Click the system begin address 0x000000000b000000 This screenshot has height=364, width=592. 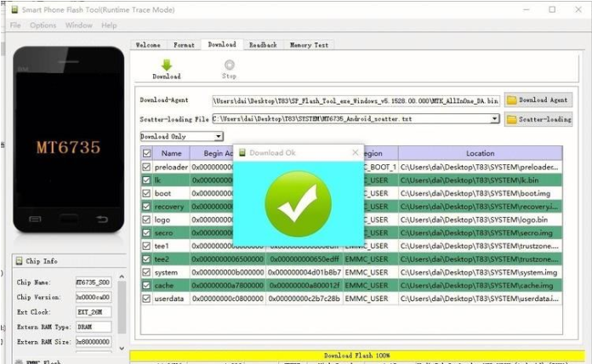pos(228,272)
